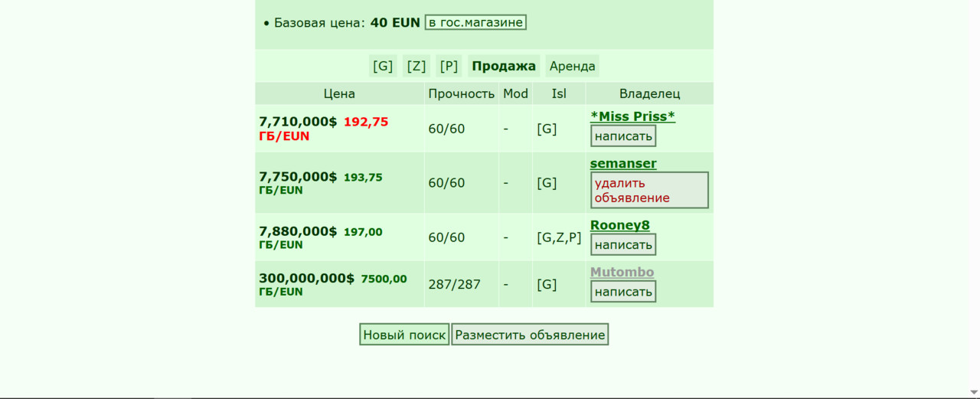Click durability 60/60 in Rooney8 row
The height and width of the screenshot is (399, 980).
click(446, 237)
